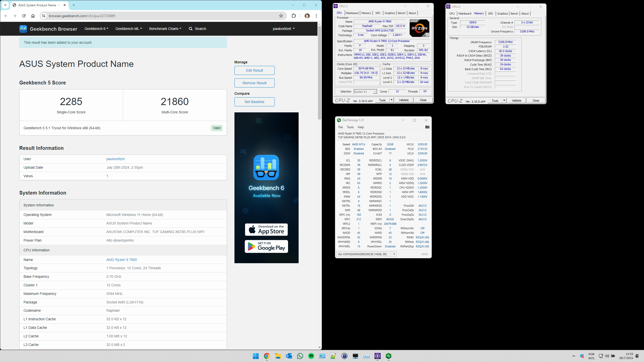Viewport: 644px width, 362px height.
Task: Click Close button in right CPU-Z window
Action: click(x=536, y=101)
